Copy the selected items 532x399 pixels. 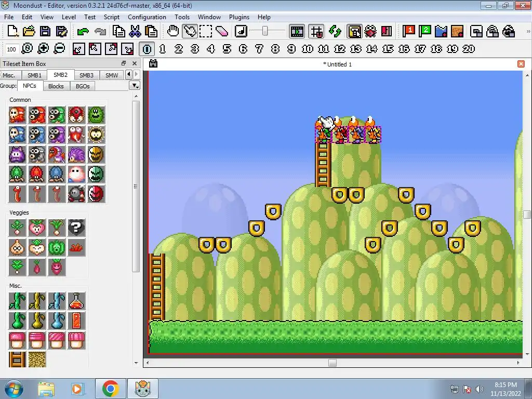(119, 31)
